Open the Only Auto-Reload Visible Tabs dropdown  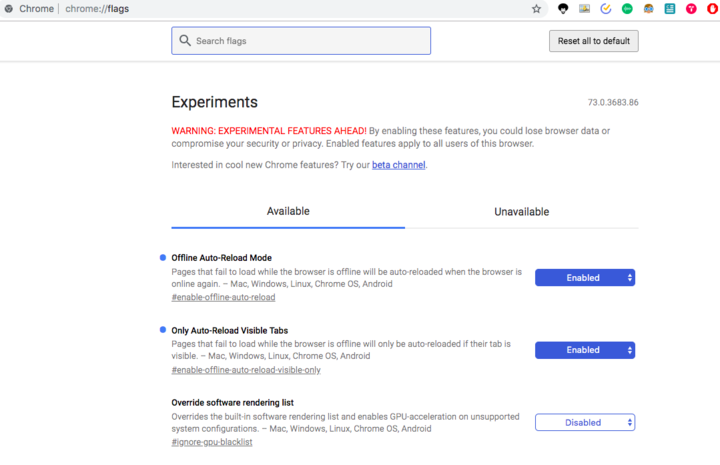(x=585, y=350)
